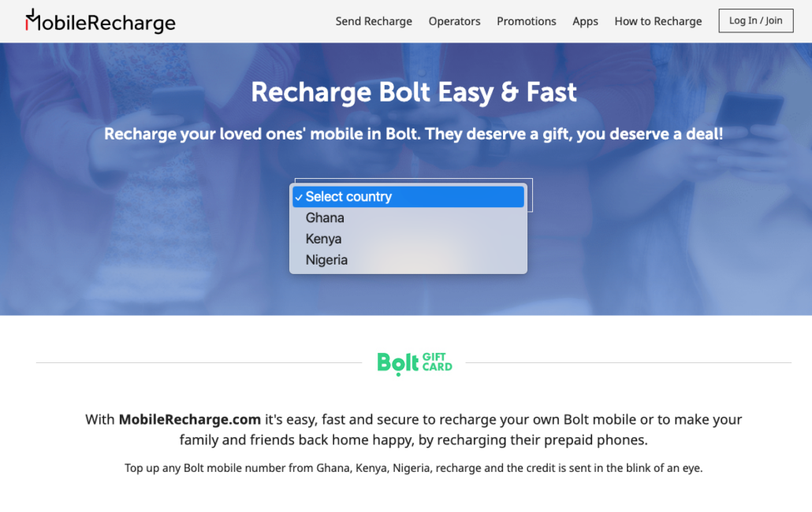The height and width of the screenshot is (512, 812).
Task: Click the hero subtitle about loved ones' mobile
Action: [413, 134]
